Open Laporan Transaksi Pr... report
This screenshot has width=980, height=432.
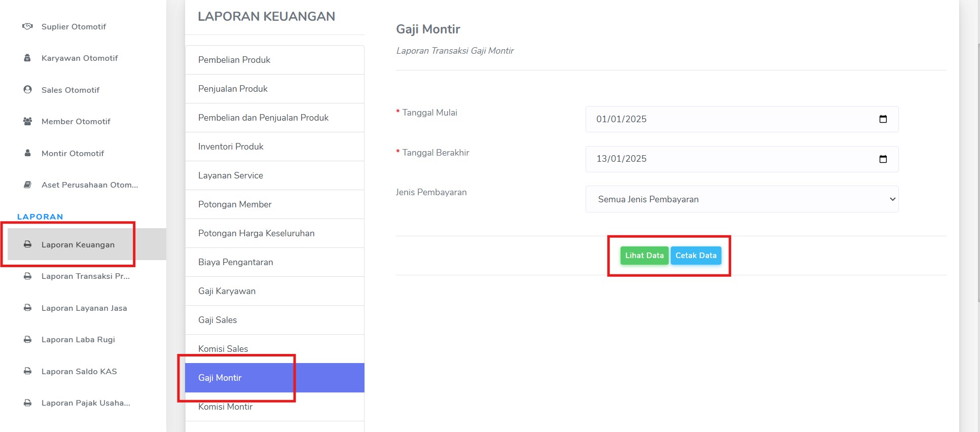click(x=86, y=276)
